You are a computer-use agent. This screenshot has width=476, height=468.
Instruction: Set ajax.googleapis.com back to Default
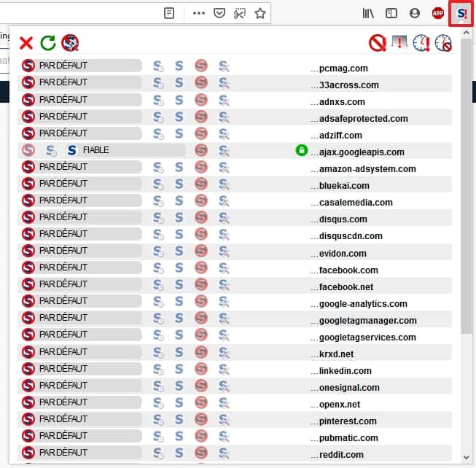pyautogui.click(x=28, y=150)
